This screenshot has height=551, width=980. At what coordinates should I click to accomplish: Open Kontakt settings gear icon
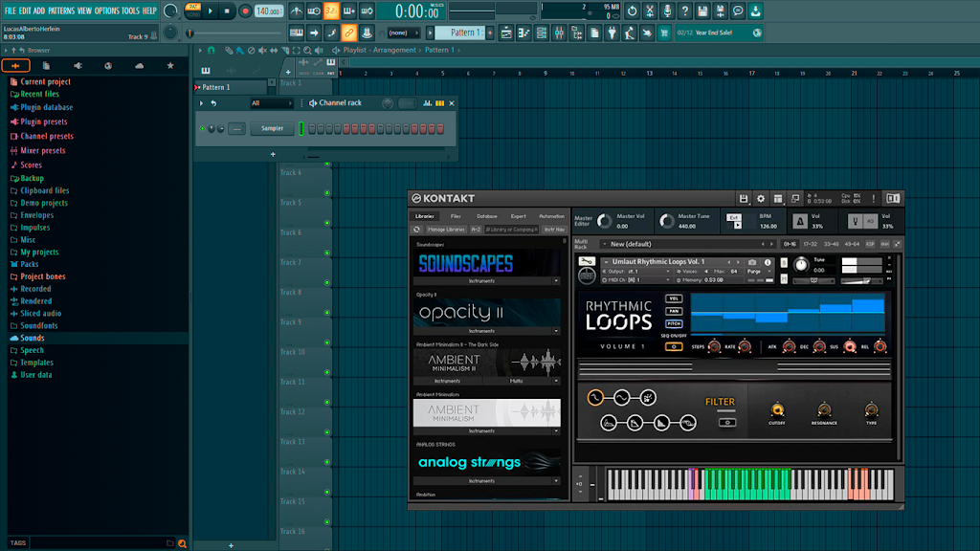tap(761, 199)
